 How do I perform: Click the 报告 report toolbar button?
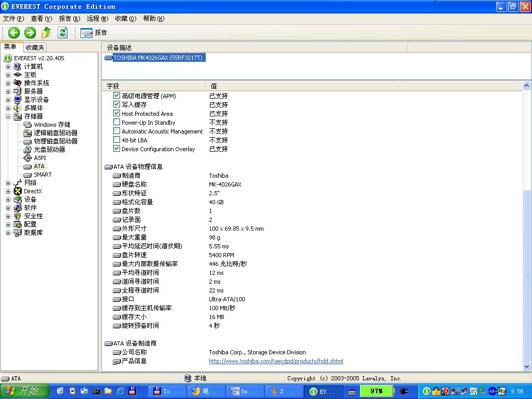(94, 33)
